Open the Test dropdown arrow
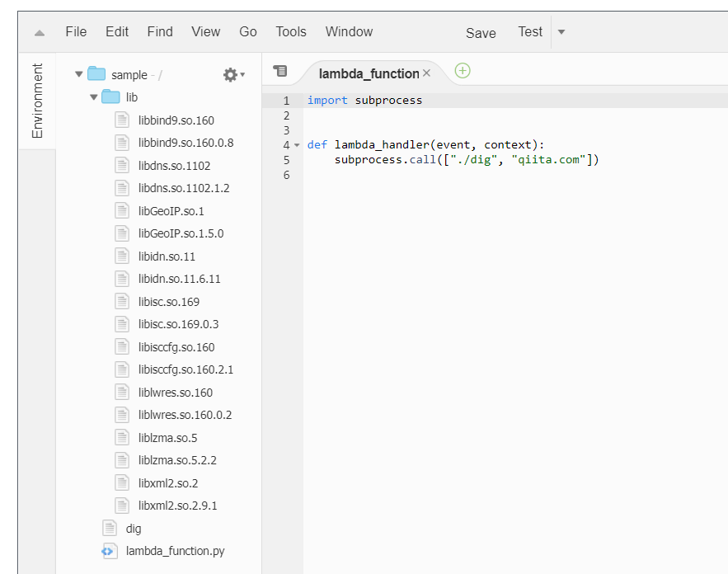 (561, 32)
